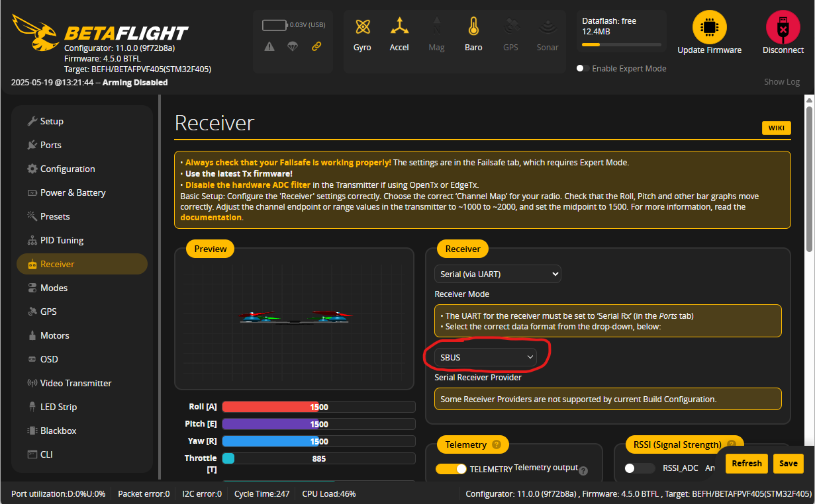The width and height of the screenshot is (815, 504).
Task: Open the Ports tab
Action: point(82,145)
